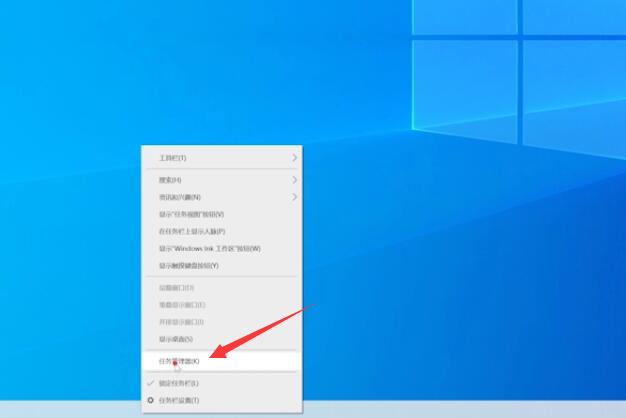
Task: Expand the 资讯和兴趣(N) news and interests submenu
Action: (x=222, y=197)
